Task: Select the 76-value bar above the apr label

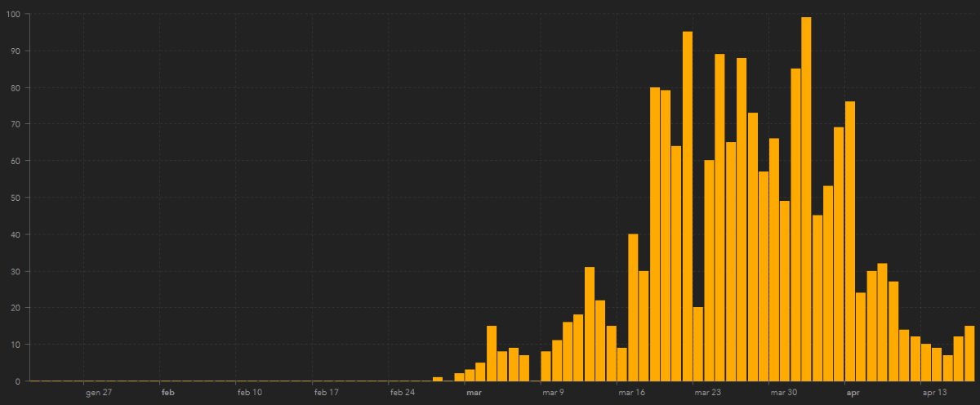Action: tap(850, 242)
